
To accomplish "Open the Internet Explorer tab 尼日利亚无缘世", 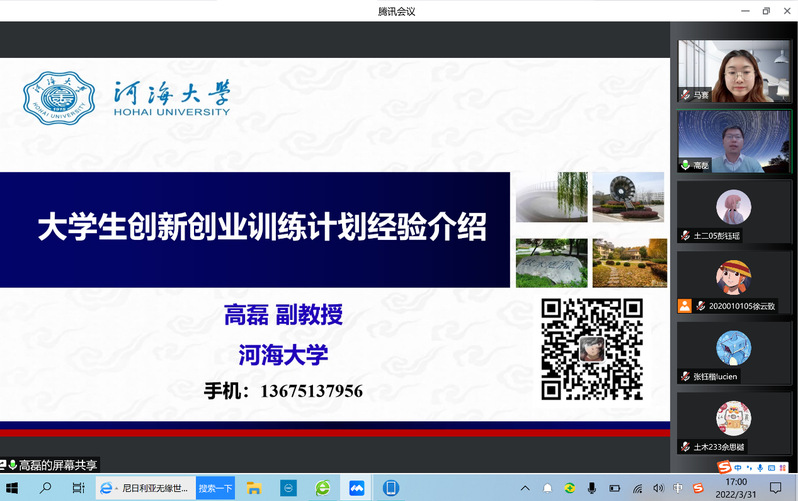I will pos(145,488).
